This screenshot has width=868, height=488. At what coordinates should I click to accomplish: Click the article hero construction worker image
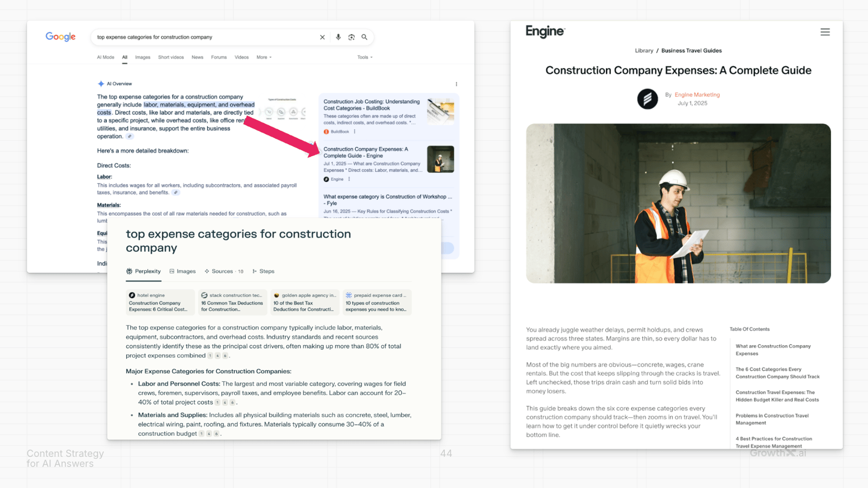(678, 203)
